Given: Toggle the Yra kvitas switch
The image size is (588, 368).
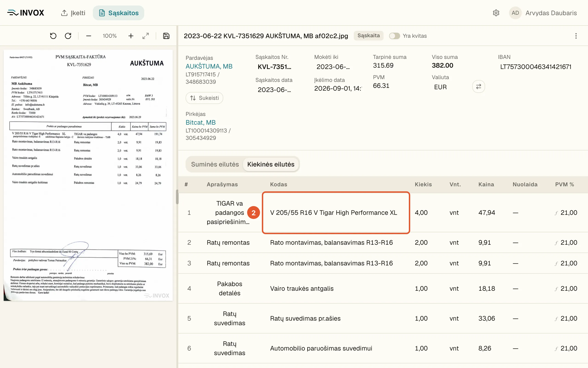Looking at the screenshot, I should 394,36.
